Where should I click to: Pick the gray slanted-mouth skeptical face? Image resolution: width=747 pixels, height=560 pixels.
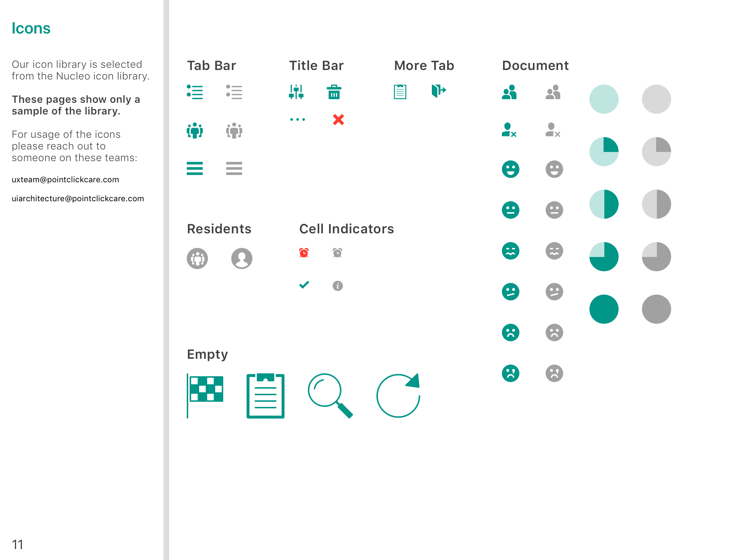[554, 292]
